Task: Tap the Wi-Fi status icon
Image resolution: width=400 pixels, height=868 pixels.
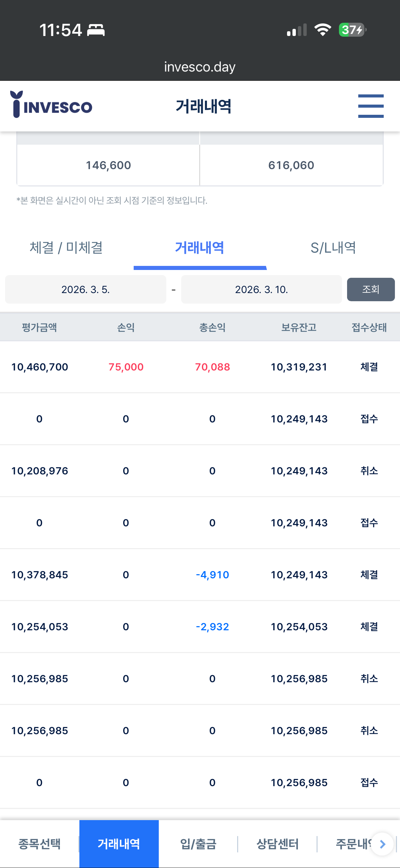Action: (322, 30)
